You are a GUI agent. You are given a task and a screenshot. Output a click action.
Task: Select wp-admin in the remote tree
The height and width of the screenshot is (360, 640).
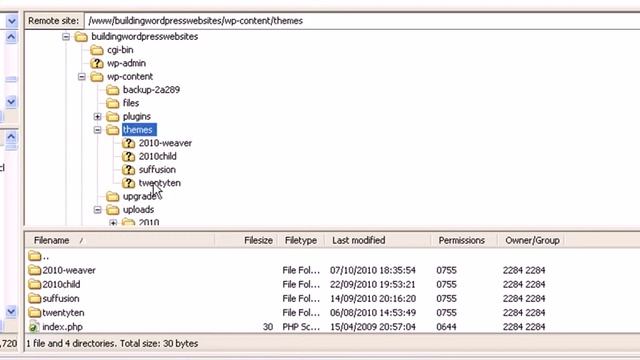coord(126,63)
